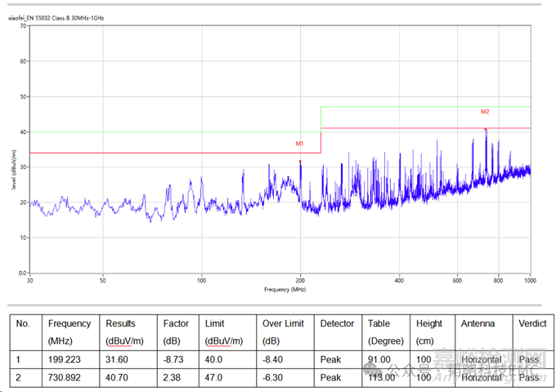The image size is (556, 392).
Task: Select the Results column header
Action: point(120,324)
